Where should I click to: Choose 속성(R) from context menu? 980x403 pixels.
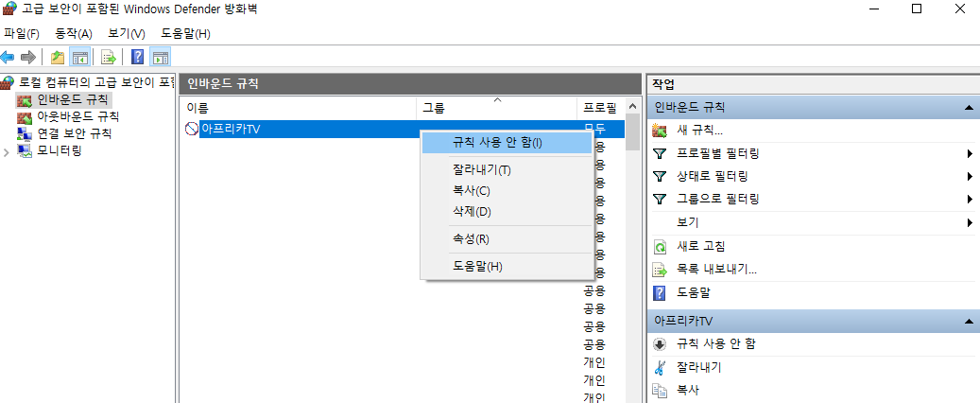pyautogui.click(x=507, y=239)
